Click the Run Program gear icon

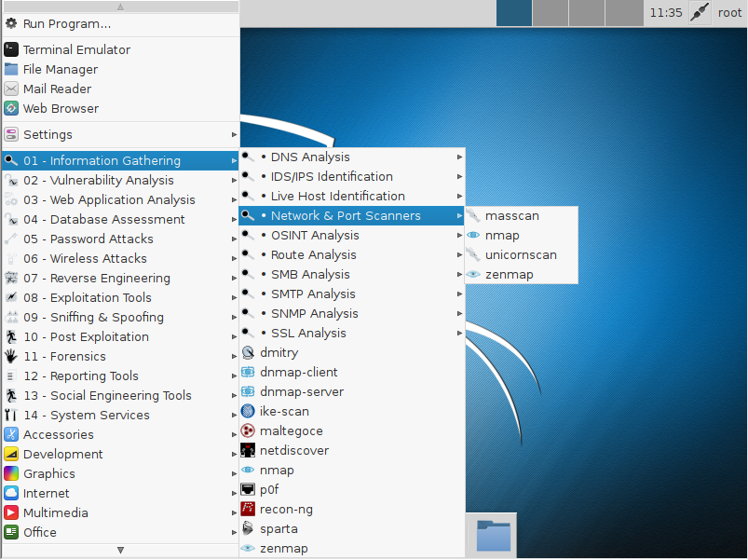click(x=11, y=23)
